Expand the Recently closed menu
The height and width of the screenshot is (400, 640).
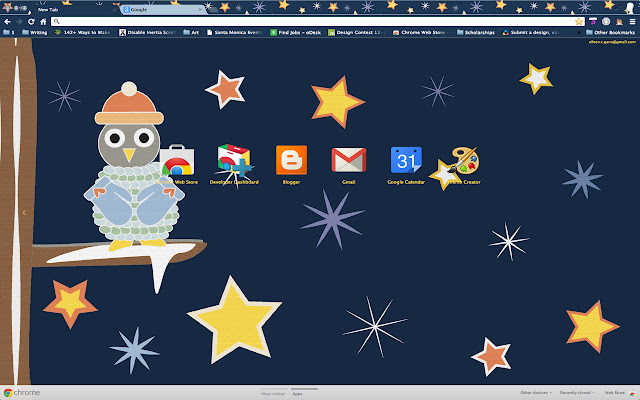coord(577,393)
